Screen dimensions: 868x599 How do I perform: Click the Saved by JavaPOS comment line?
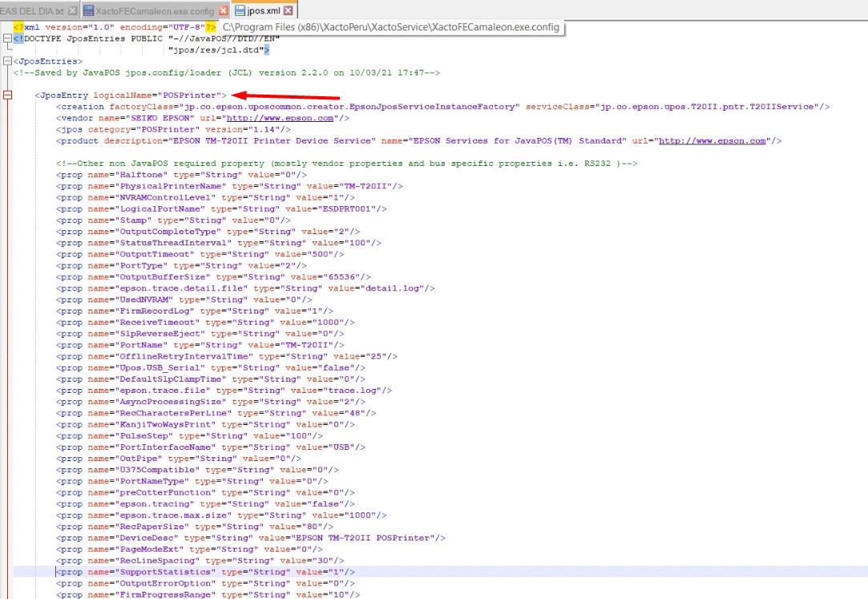click(x=226, y=72)
